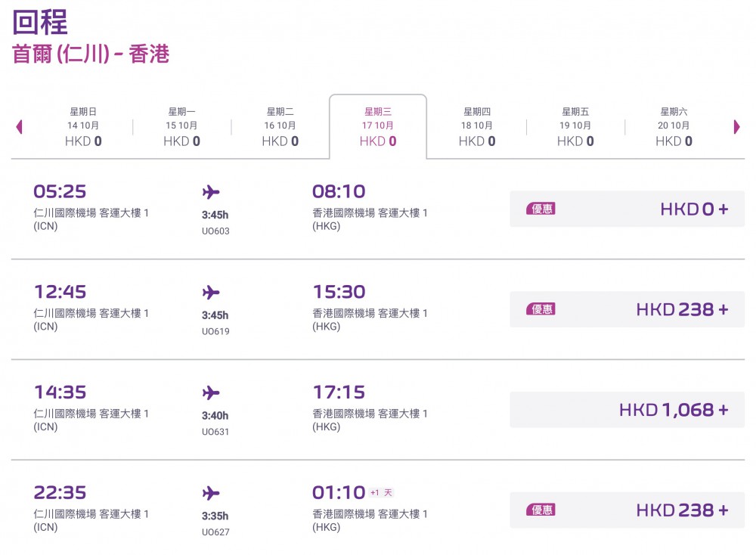Pick the Saturday 20 October date tab

pyautogui.click(x=673, y=126)
